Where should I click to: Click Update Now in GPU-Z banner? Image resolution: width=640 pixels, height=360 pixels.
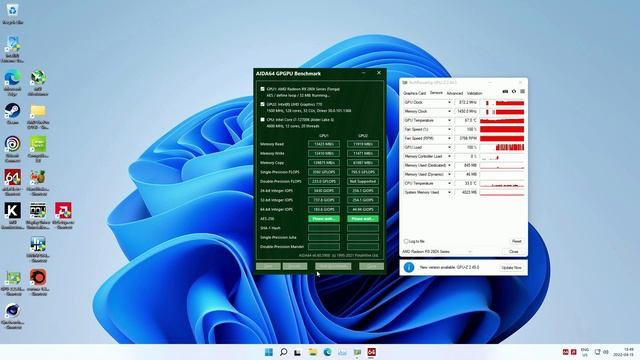(x=511, y=267)
